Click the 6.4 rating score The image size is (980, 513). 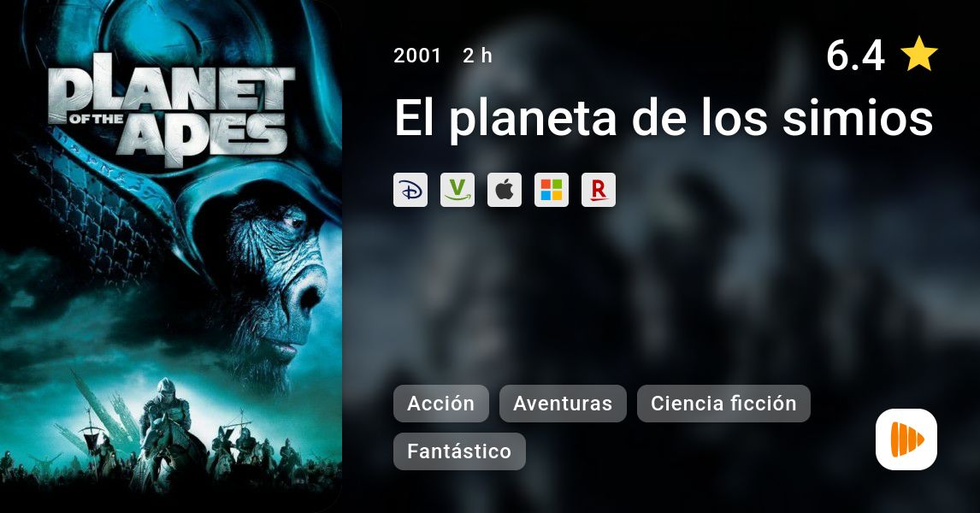point(855,55)
